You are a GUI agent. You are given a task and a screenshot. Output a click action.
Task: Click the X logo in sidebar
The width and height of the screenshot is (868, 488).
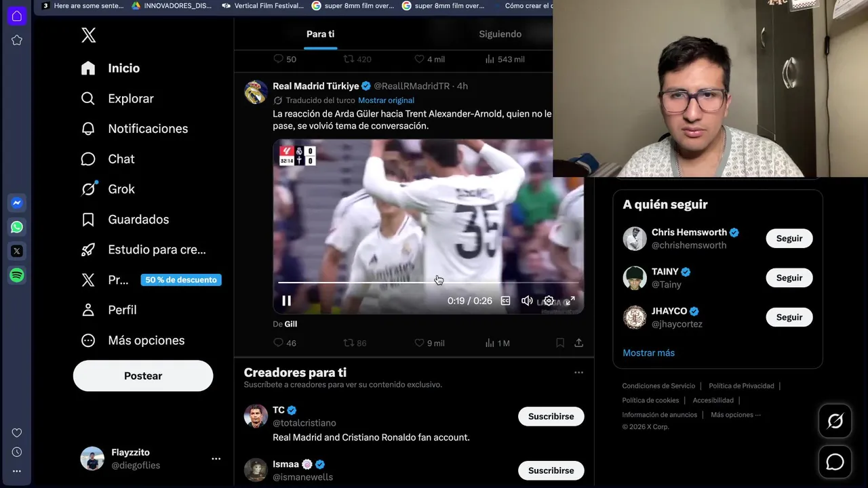tap(89, 35)
